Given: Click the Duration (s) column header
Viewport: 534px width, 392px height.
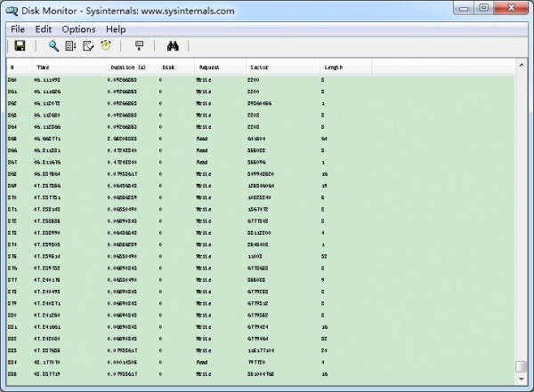Looking at the screenshot, I should 130,68.
